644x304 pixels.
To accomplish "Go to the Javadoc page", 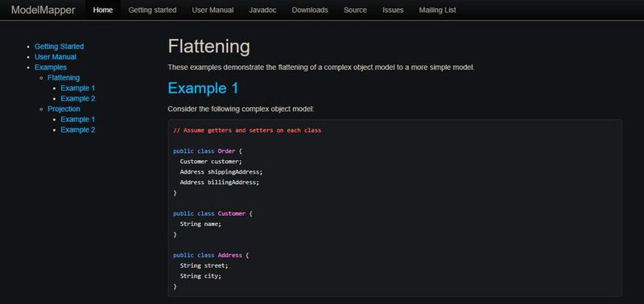I will pyautogui.click(x=262, y=10).
